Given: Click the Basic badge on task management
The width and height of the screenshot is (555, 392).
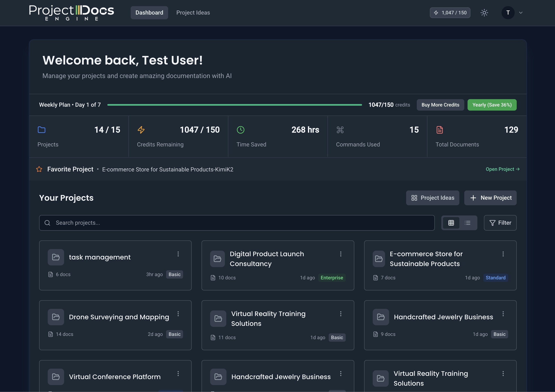Looking at the screenshot, I should (174, 275).
